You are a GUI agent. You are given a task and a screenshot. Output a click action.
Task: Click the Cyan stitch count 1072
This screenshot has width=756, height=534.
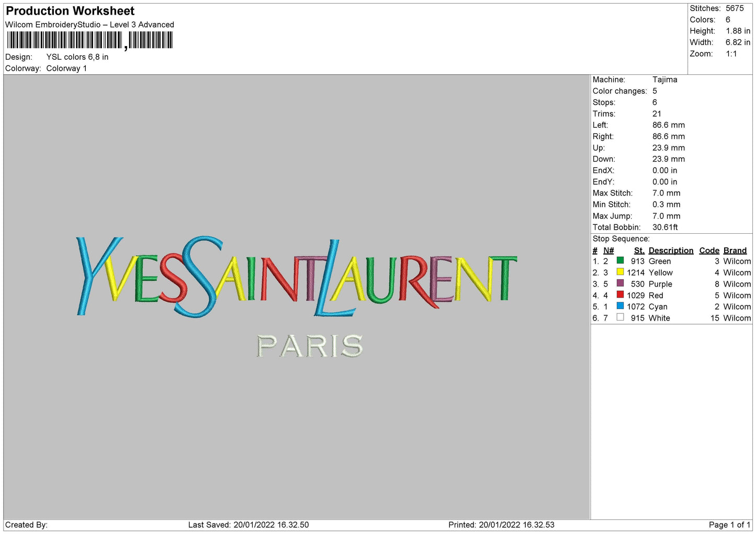pyautogui.click(x=636, y=307)
